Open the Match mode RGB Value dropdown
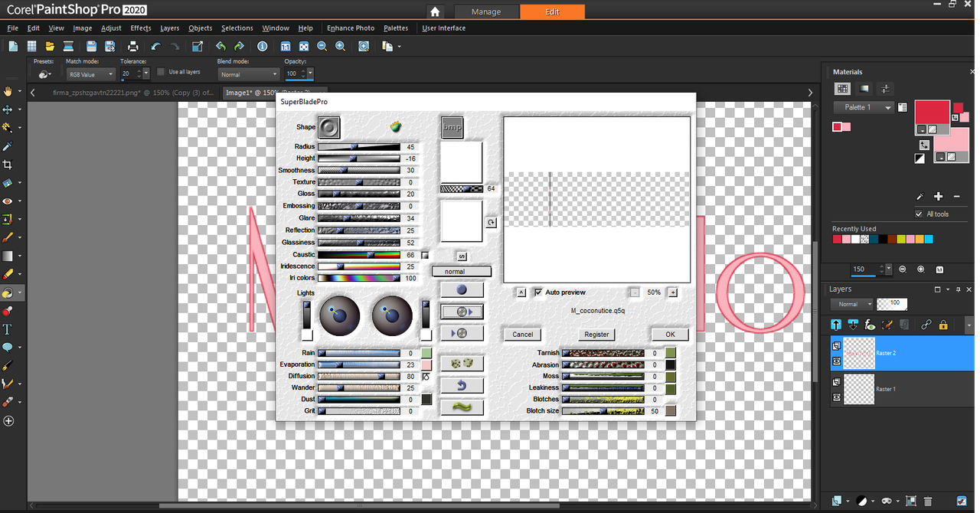This screenshot has height=513, width=980. point(90,74)
